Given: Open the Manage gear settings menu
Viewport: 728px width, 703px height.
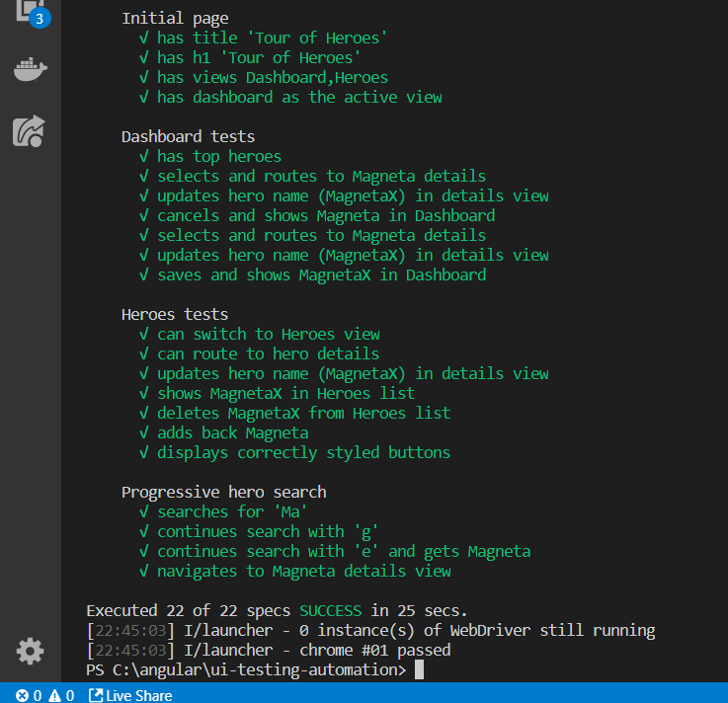Looking at the screenshot, I should point(30,651).
